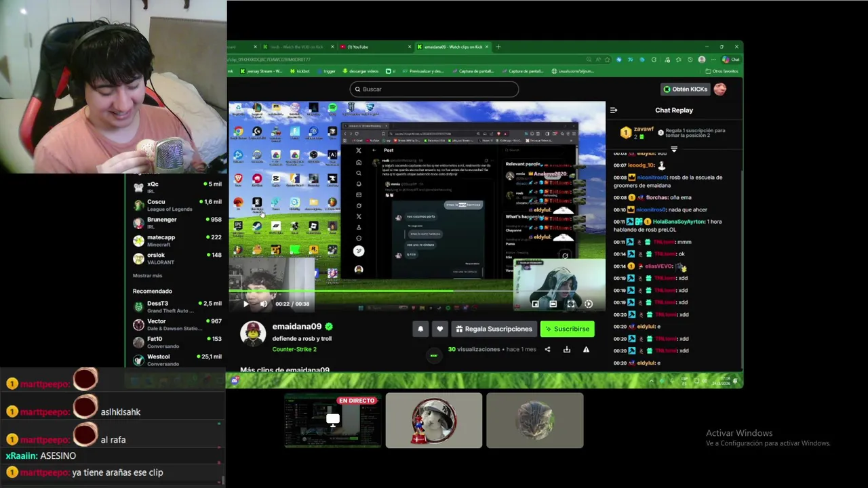This screenshot has width=868, height=488.
Task: Switch to the Watch the VOD on Kick tab
Action: coord(297,47)
